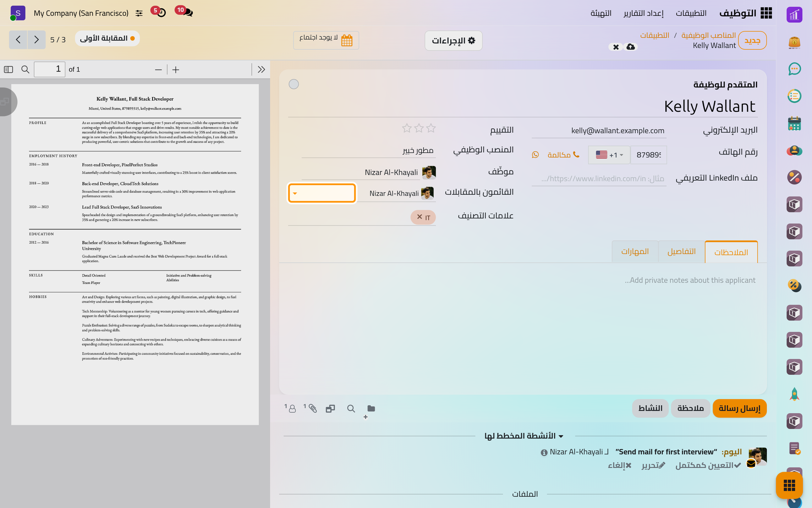This screenshot has height=508, width=812.
Task: Click the PDF page number field
Action: pos(49,69)
